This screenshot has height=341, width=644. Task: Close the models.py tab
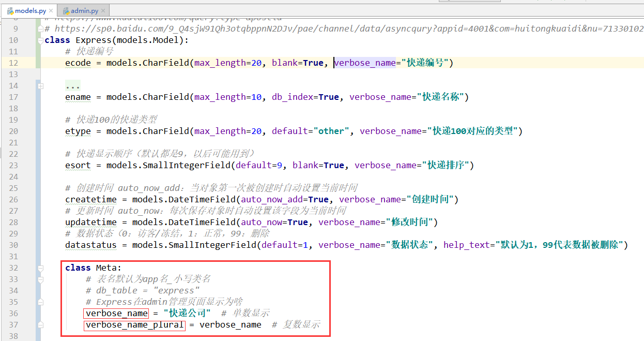(51, 11)
